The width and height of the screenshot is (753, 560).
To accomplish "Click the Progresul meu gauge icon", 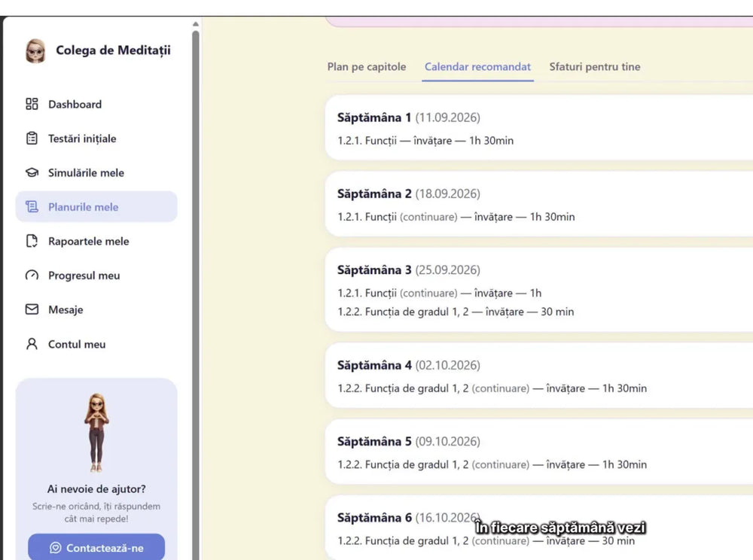I will click(x=32, y=275).
